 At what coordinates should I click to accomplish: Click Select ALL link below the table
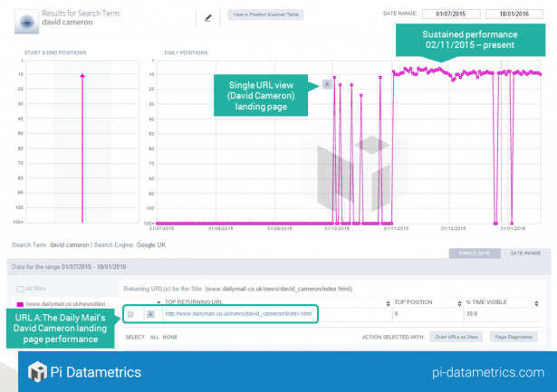153,337
